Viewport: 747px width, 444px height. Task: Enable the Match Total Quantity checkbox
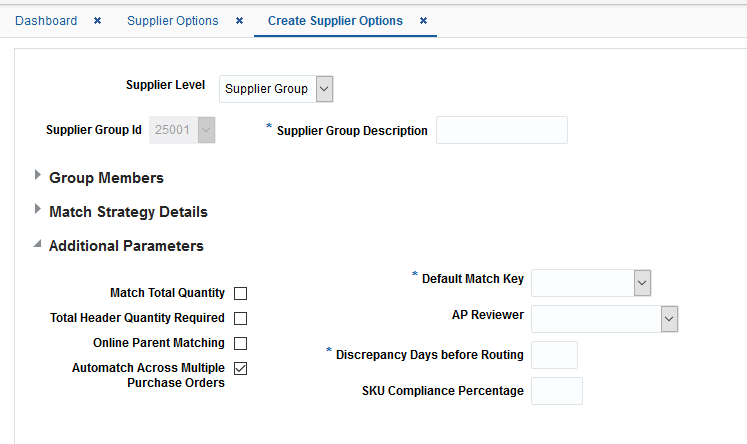click(240, 293)
